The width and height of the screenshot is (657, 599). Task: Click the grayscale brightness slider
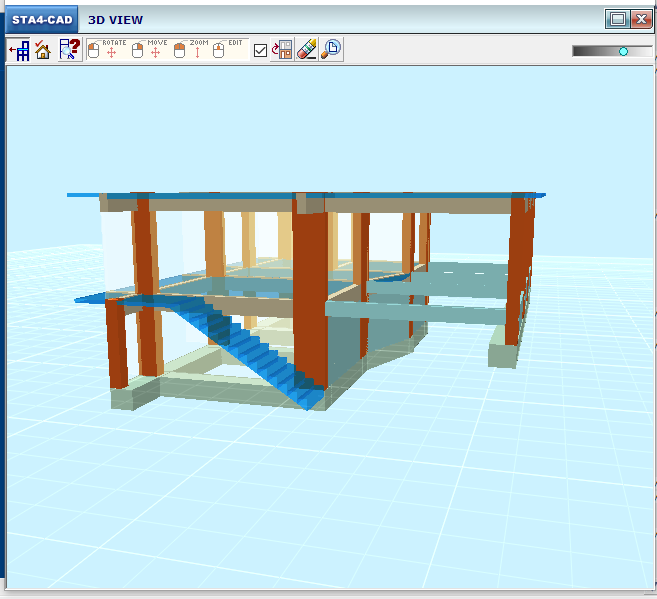tap(611, 51)
